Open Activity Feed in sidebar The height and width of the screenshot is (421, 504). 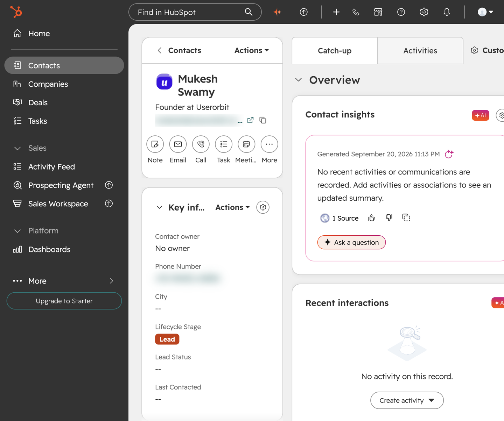coord(64,167)
